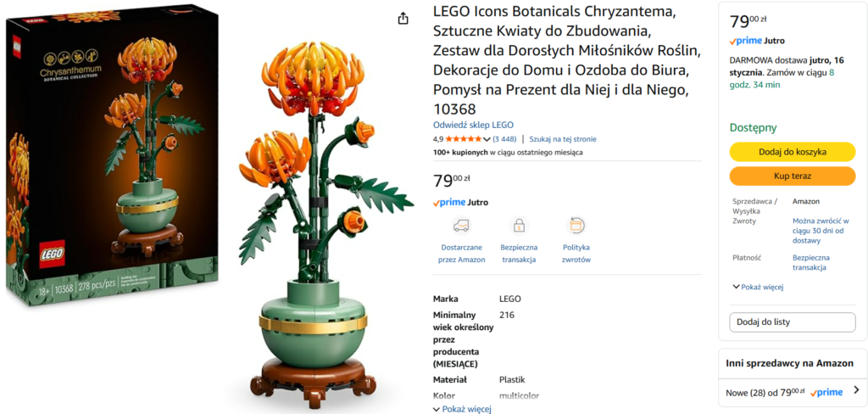Click the delivery truck icon
This screenshot has height=414, width=868.
pyautogui.click(x=461, y=226)
